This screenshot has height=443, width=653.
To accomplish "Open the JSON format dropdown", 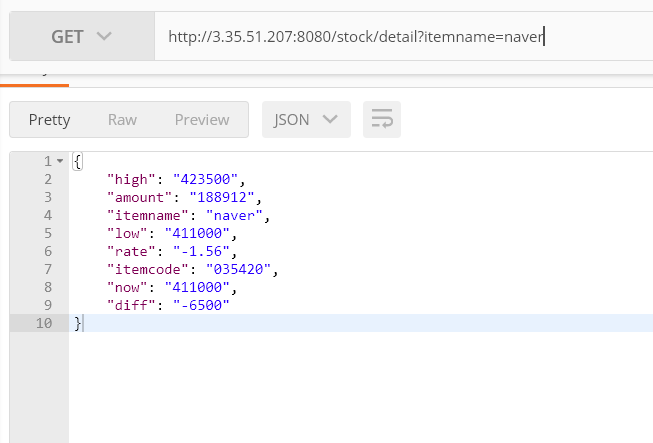I will point(306,119).
